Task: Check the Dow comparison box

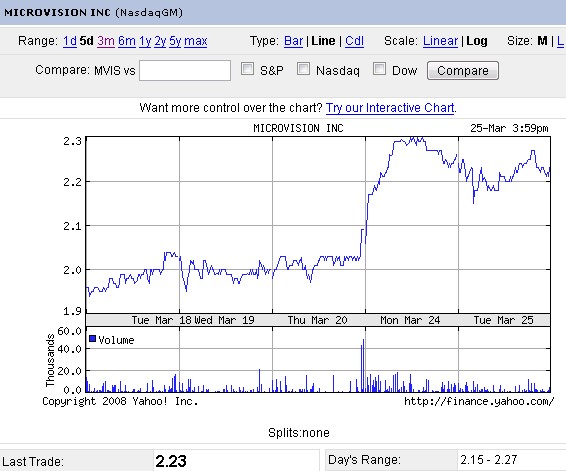Action: pos(379,69)
